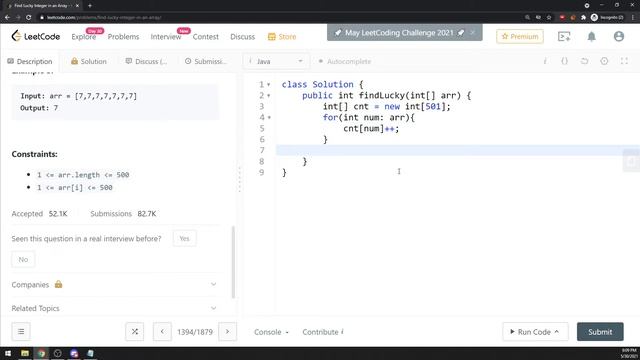Image resolution: width=640 pixels, height=360 pixels.
Task: Fold the for loop at line 4
Action: [269, 118]
